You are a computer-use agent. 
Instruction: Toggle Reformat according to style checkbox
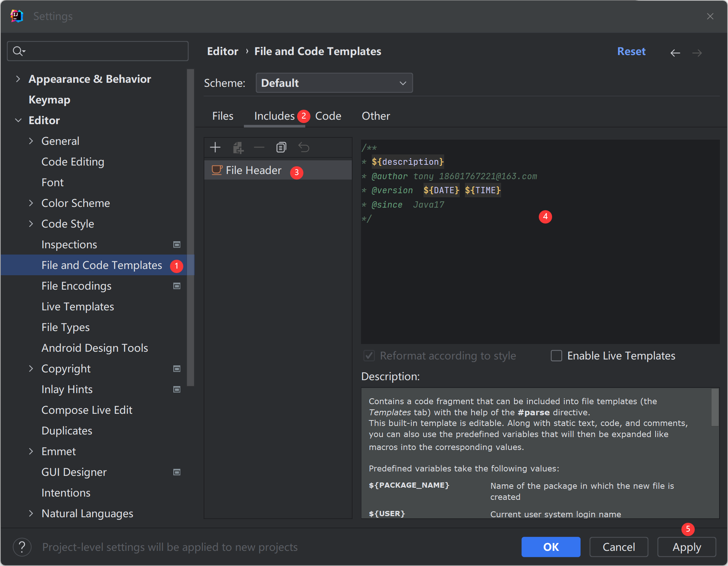point(369,356)
